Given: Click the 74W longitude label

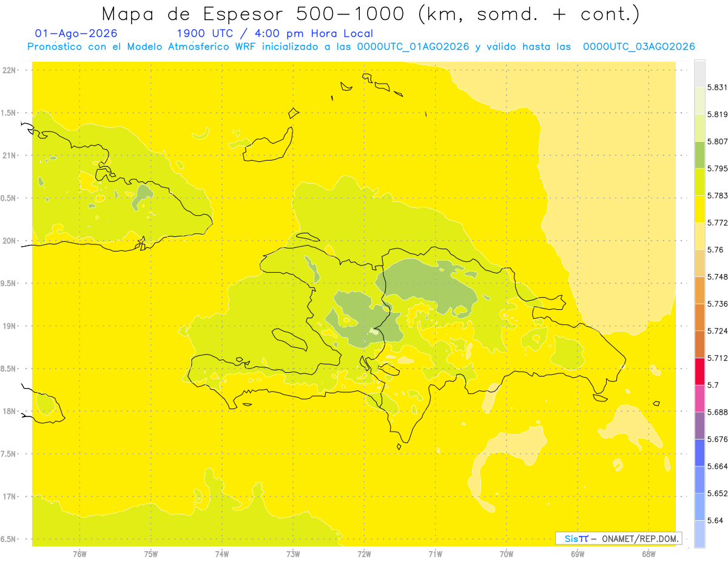Looking at the screenshot, I should click(222, 554).
